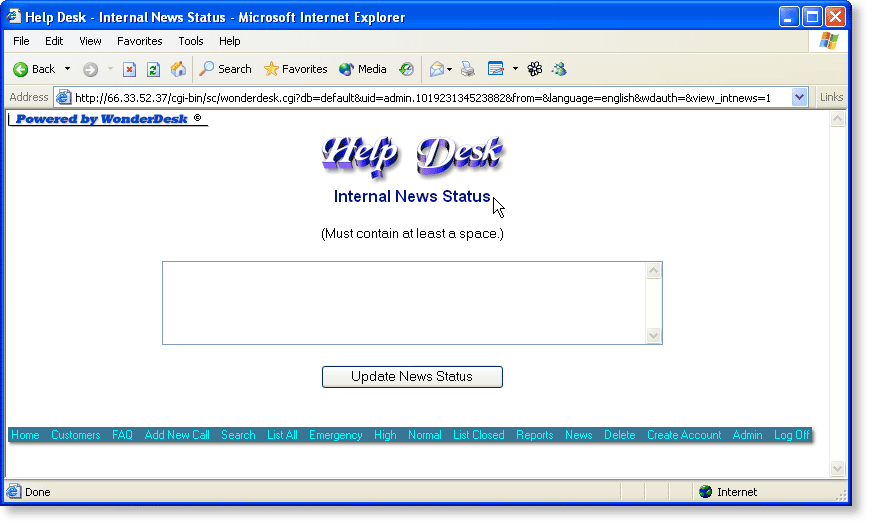View Normal priority calls link

pos(424,435)
